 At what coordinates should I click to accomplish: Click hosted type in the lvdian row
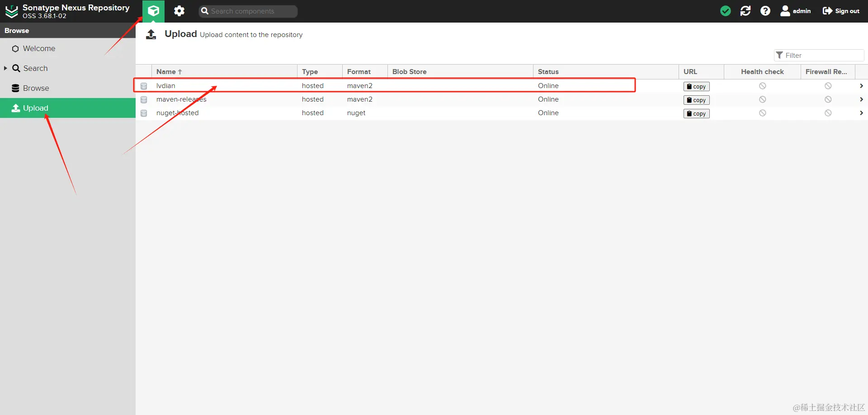tap(313, 86)
